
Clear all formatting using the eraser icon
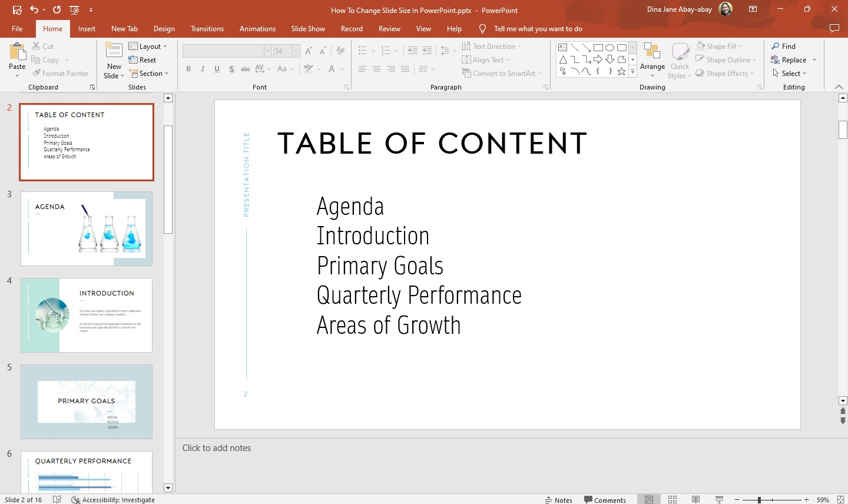click(341, 51)
